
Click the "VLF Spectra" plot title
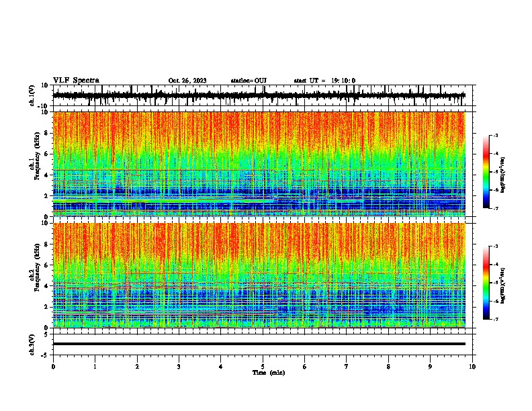[76, 81]
